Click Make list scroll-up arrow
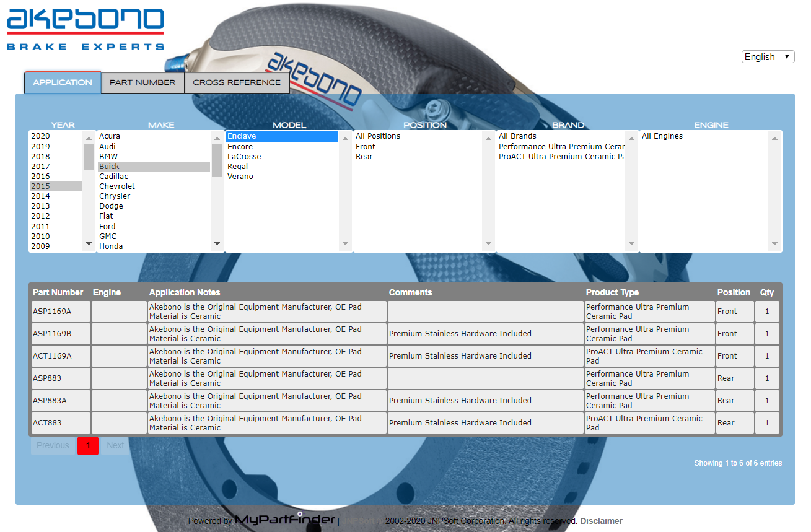This screenshot has height=532, width=811. (x=217, y=139)
